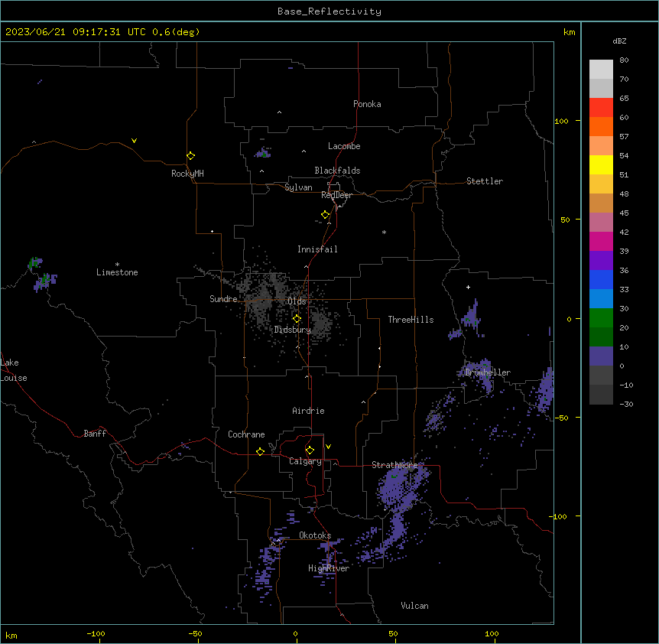Click the Lacombe city label

[344, 146]
